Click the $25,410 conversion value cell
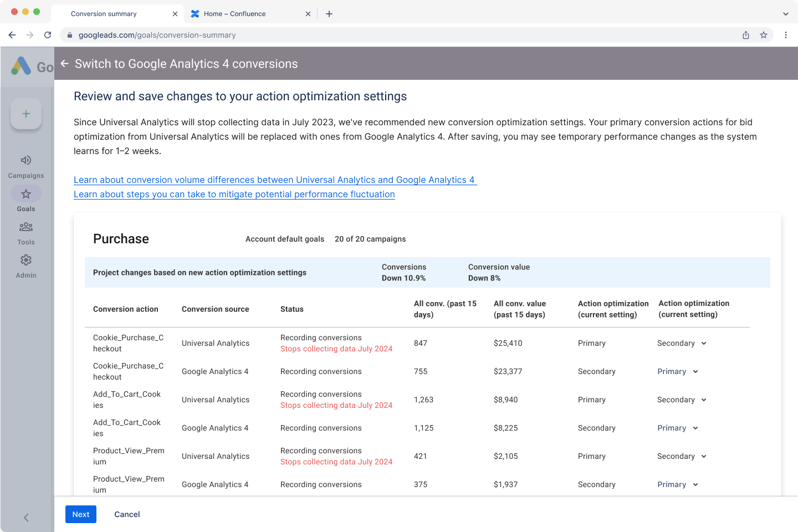798x532 pixels. (x=508, y=343)
